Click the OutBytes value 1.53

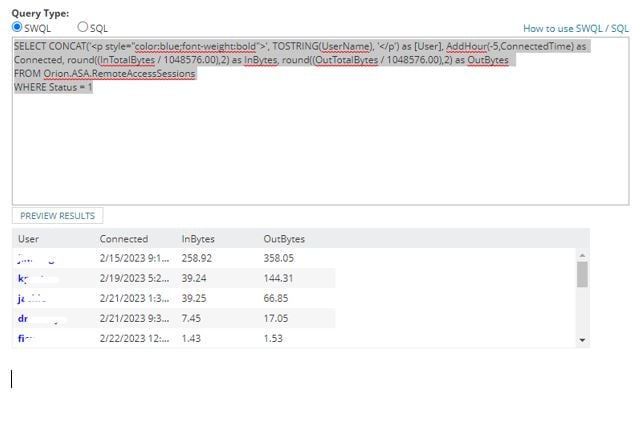(273, 338)
